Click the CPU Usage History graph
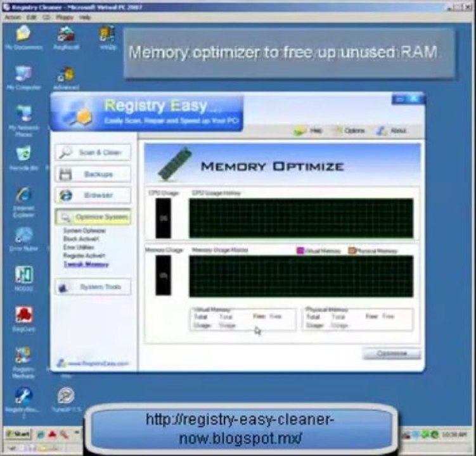 click(301, 218)
